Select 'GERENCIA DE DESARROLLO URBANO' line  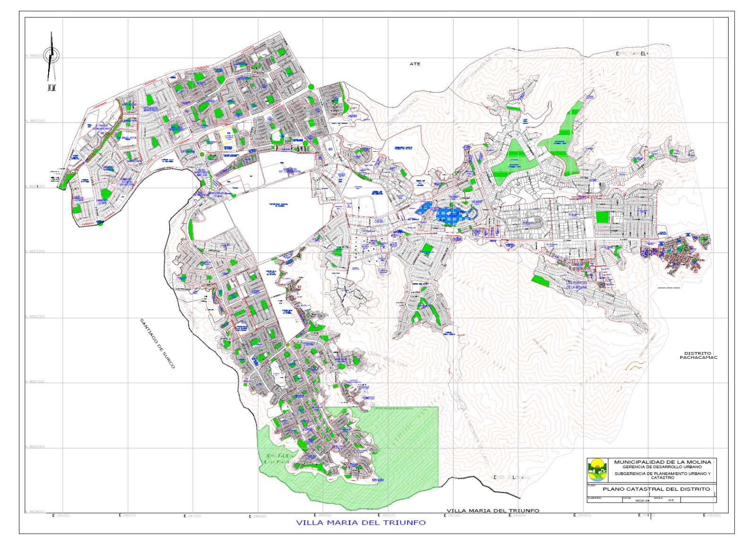tap(662, 467)
